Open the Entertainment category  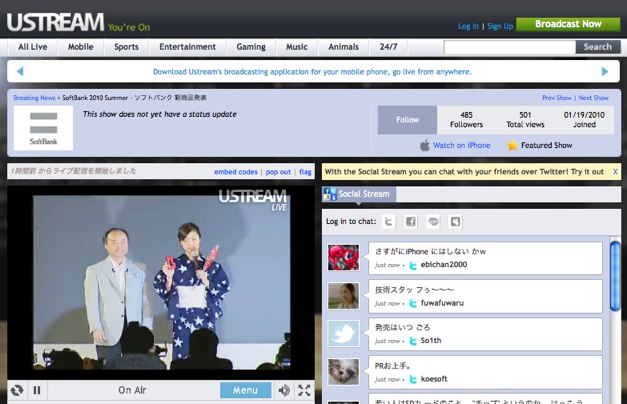click(x=187, y=47)
